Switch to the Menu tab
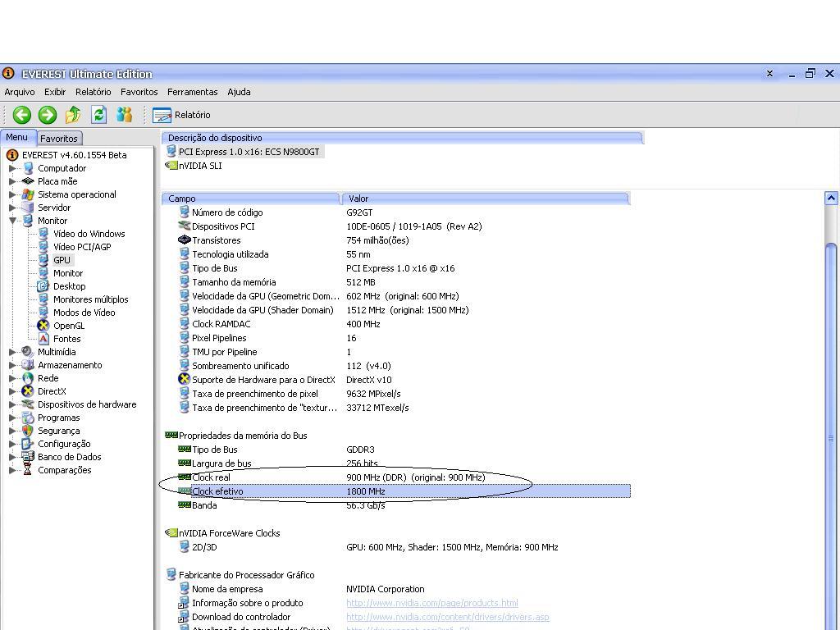The image size is (840, 630). coord(18,137)
